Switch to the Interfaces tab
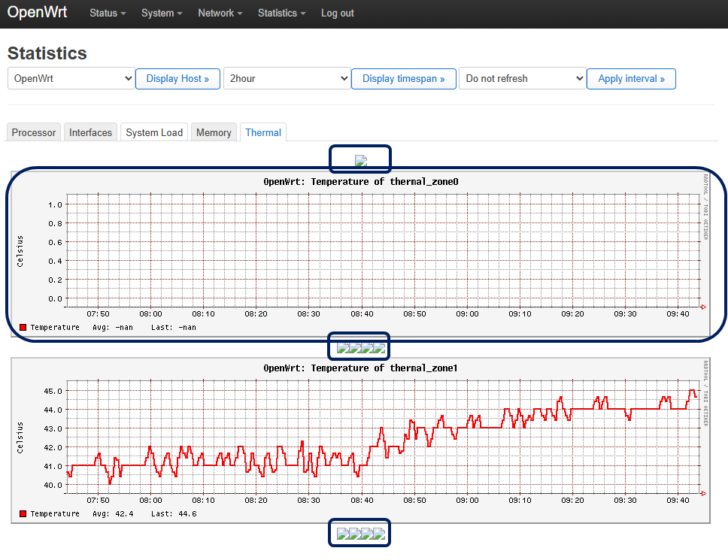728x560 pixels. pos(90,132)
